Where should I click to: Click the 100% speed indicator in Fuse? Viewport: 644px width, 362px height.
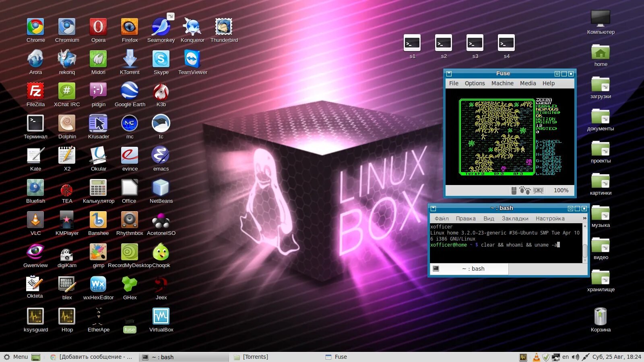561,190
